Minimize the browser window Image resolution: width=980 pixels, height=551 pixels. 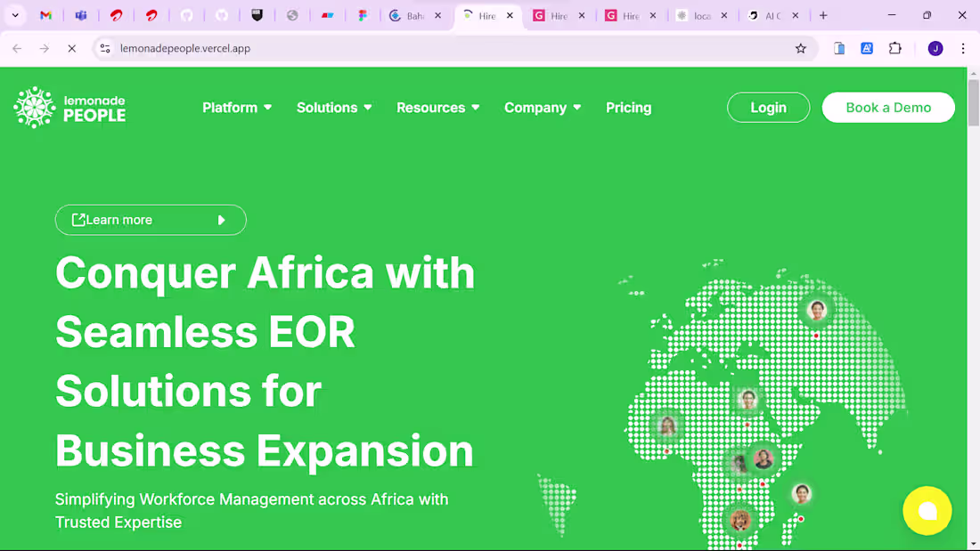tap(892, 16)
